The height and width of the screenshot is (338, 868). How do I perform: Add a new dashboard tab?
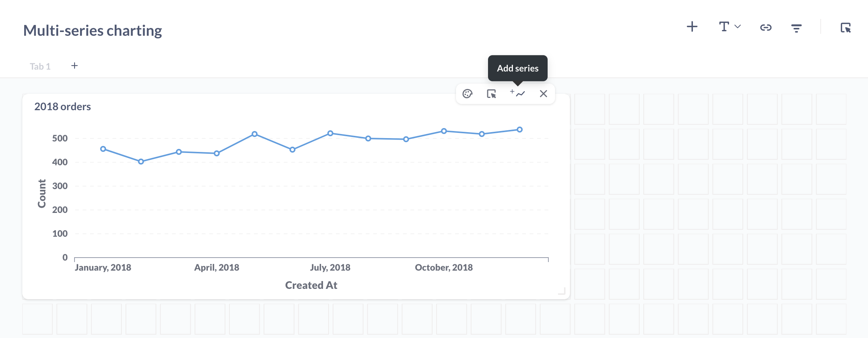(75, 66)
